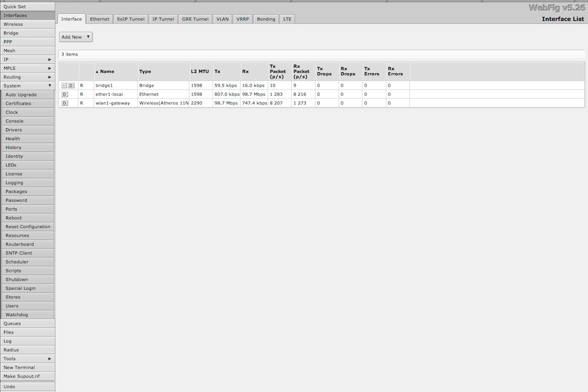Go to Reset Configuration in System menu

tap(28, 227)
